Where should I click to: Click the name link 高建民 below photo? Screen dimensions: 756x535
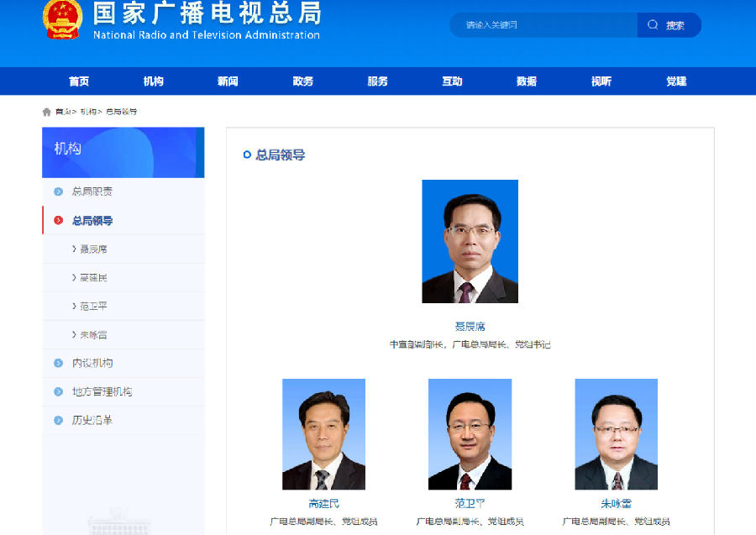(323, 504)
